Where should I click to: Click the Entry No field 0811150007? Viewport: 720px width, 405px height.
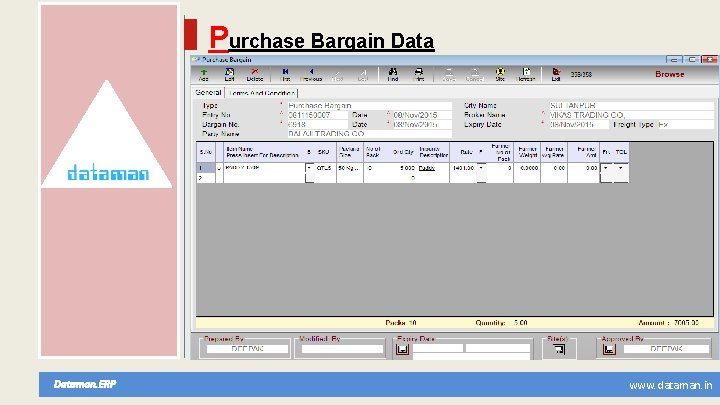click(317, 115)
